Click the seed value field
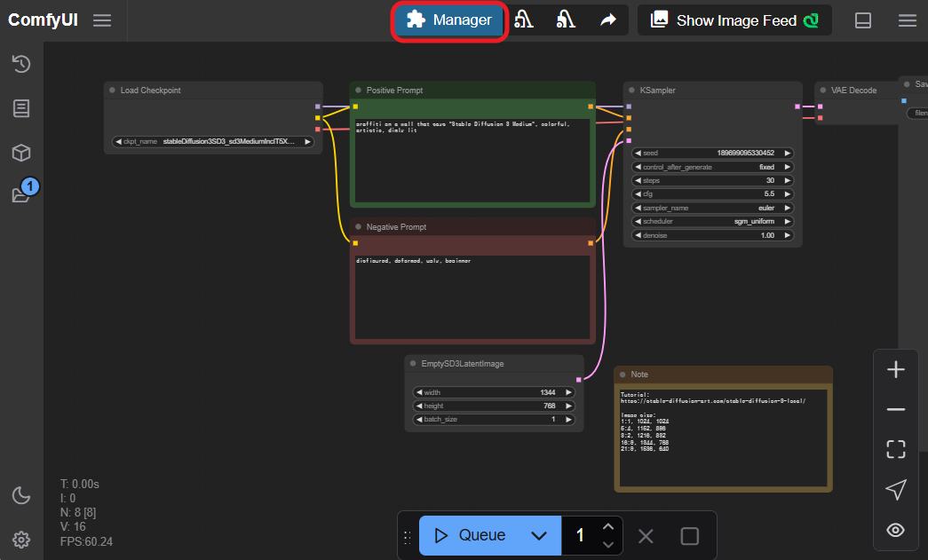The width and height of the screenshot is (928, 560). pos(712,153)
